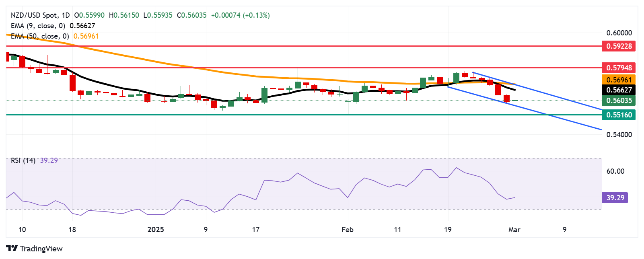Click the 2025 label on time axis
Image resolution: width=644 pixels, height=259 pixels.
click(x=156, y=230)
